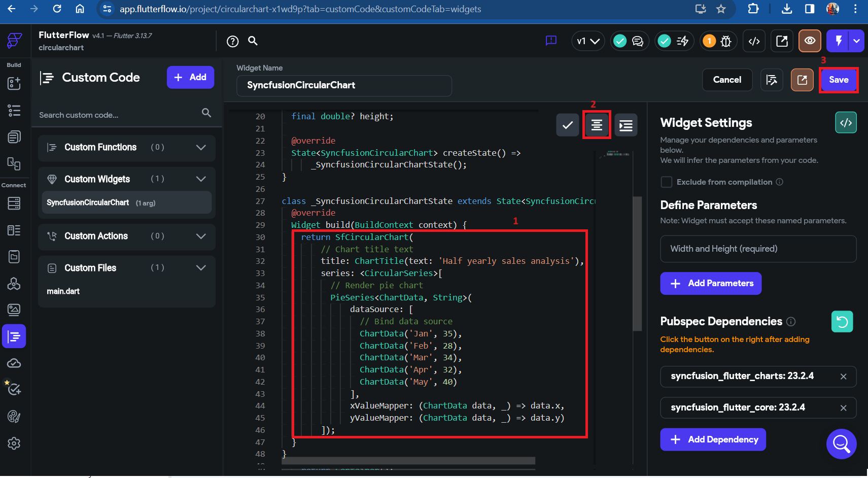Click the compile code icon next to Cancel
Screen dimensions: 868x478
click(772, 80)
